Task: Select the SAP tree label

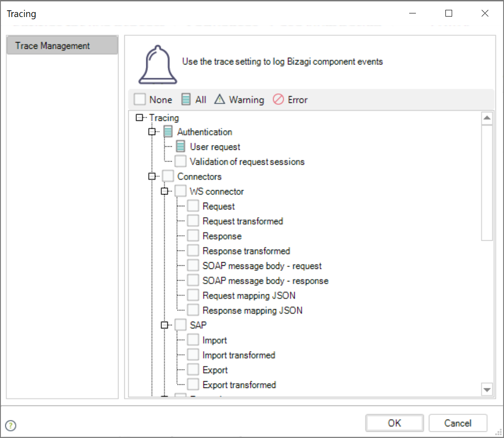Action: pos(198,325)
